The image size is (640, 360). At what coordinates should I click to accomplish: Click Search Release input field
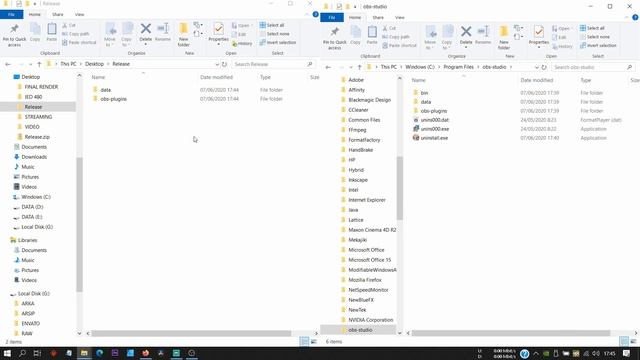pos(273,64)
